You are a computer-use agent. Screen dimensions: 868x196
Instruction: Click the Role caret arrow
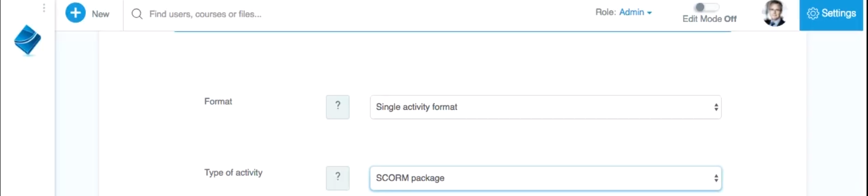[x=650, y=13]
